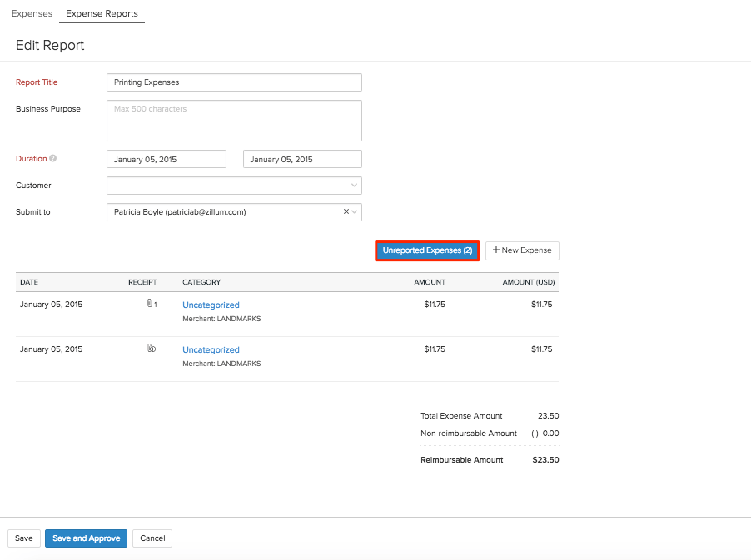
Task: Click the Report Title input field
Action: tap(234, 82)
